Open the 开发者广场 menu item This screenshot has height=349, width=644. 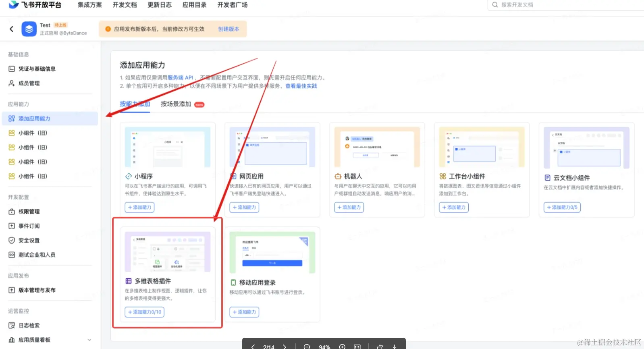233,5
